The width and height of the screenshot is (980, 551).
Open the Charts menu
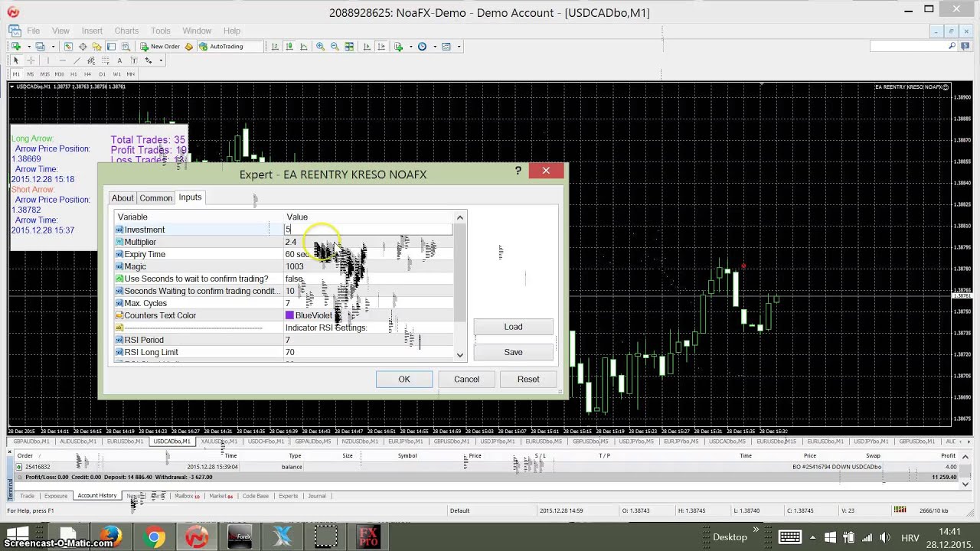[x=126, y=31]
